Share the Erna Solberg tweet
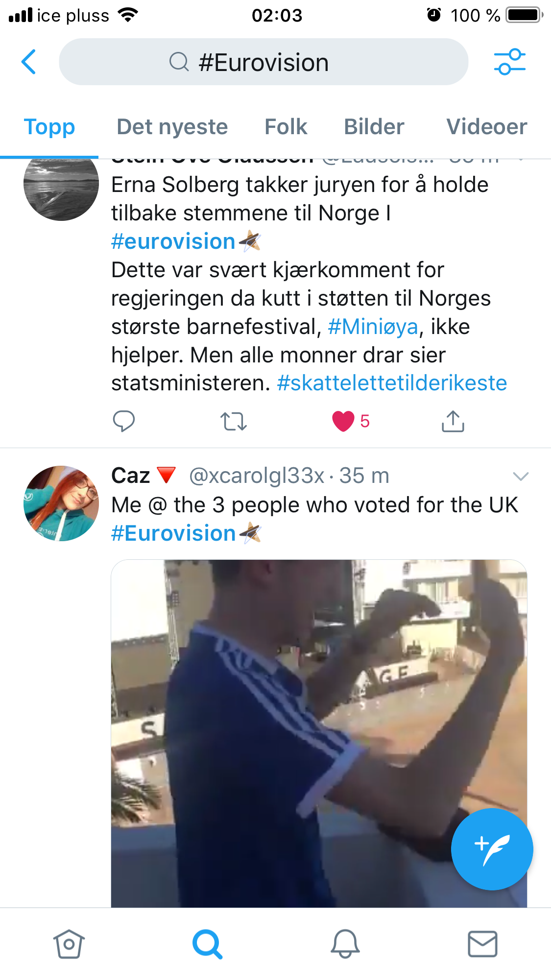 pyautogui.click(x=453, y=421)
